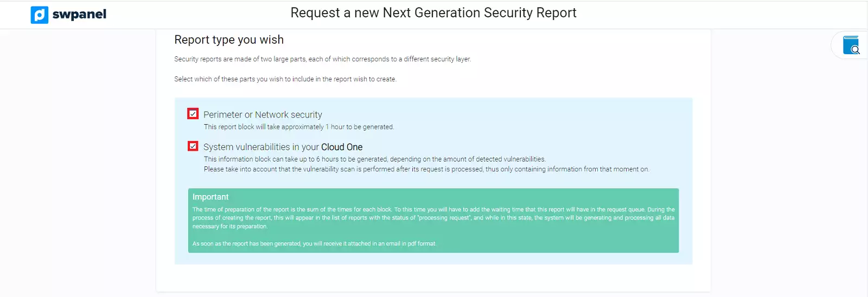The width and height of the screenshot is (868, 297).
Task: Click the rounded tab surrounding the book icon
Action: tap(838, 46)
